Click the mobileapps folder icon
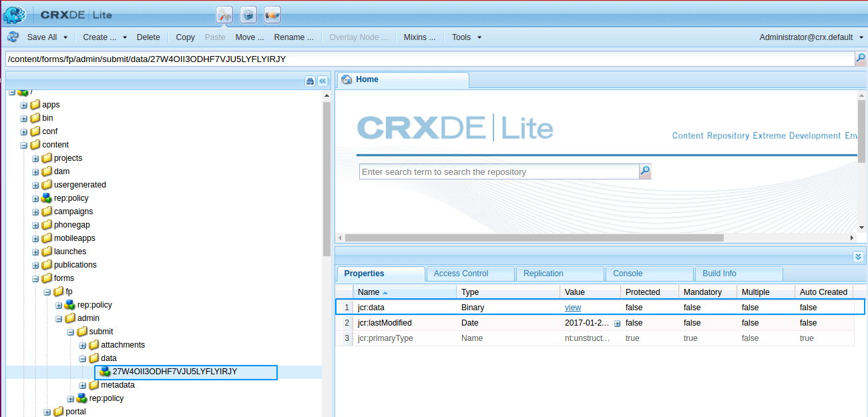 point(47,238)
